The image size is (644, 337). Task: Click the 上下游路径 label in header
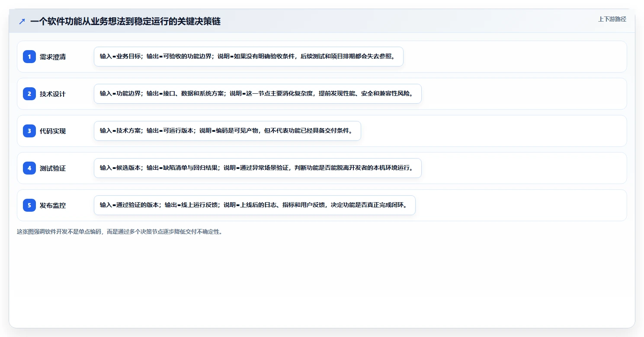612,19
